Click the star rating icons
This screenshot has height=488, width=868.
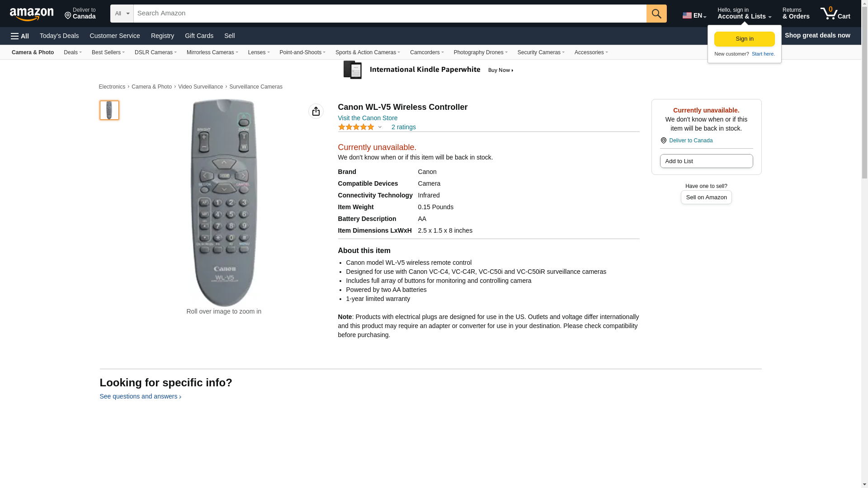[356, 127]
